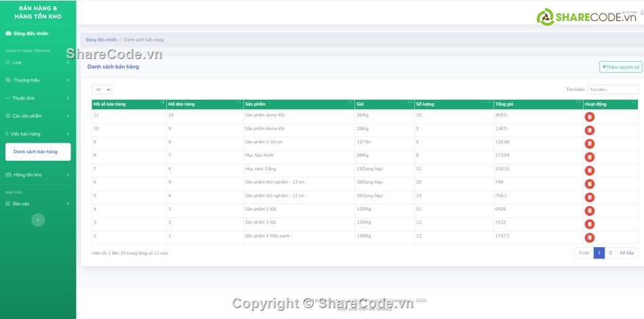Delete sale row with total 6426

(589, 211)
